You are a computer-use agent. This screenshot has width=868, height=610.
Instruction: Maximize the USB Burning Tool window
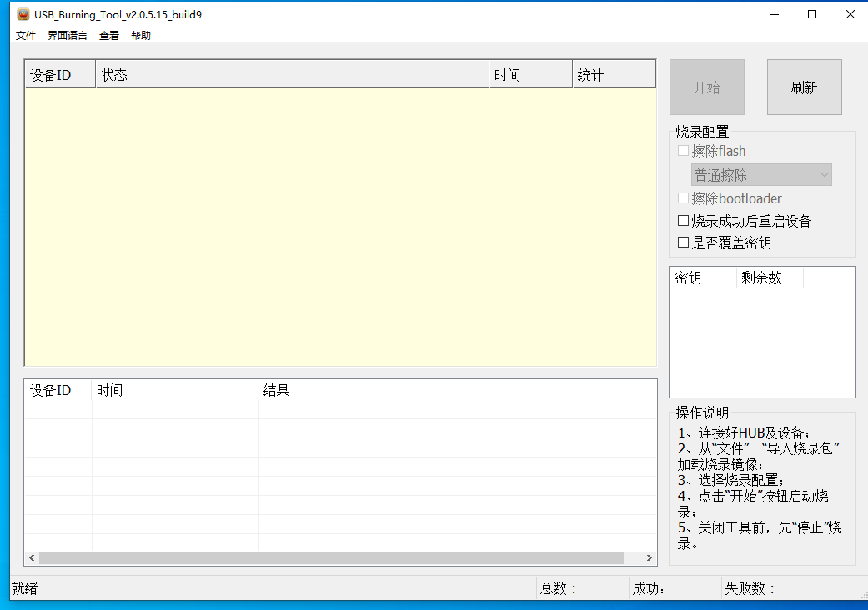pyautogui.click(x=812, y=14)
